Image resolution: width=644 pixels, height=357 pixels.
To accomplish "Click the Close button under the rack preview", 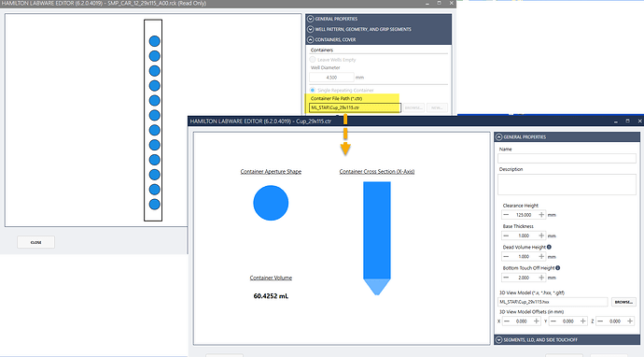I will [x=35, y=242].
